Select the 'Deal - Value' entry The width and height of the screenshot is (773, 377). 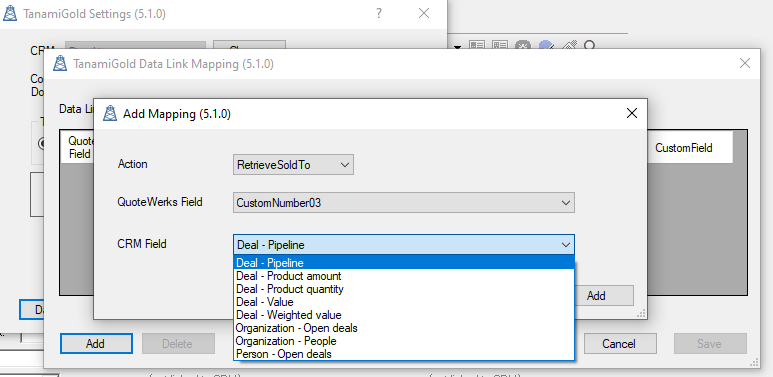[x=404, y=302]
